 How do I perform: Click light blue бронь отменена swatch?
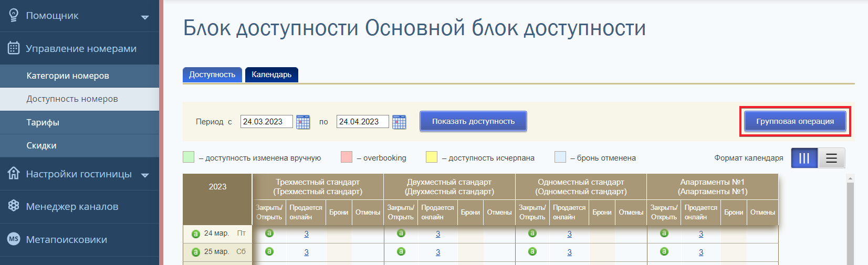point(560,157)
